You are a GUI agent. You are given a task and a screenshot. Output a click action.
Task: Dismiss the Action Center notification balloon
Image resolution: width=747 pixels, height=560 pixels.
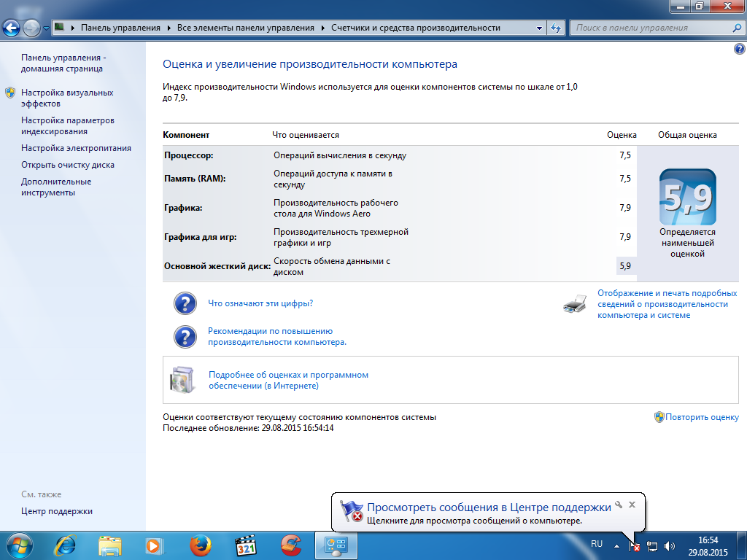pyautogui.click(x=632, y=505)
